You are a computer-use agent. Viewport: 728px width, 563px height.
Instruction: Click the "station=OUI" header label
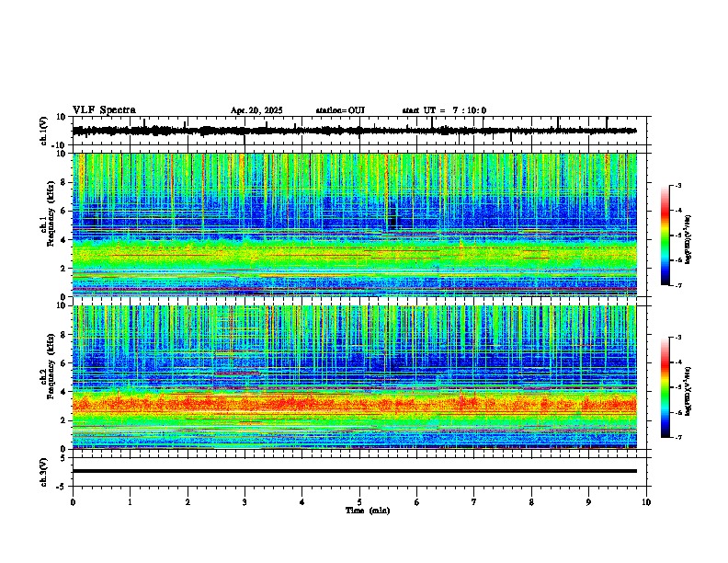coord(340,110)
